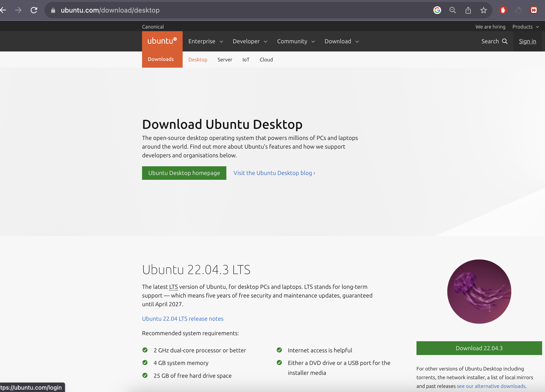
Task: Click the underlined LTS abbreviation
Action: pos(173,287)
